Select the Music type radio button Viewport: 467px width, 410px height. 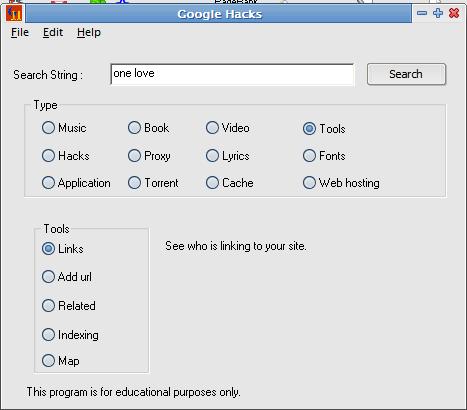[x=64, y=128]
